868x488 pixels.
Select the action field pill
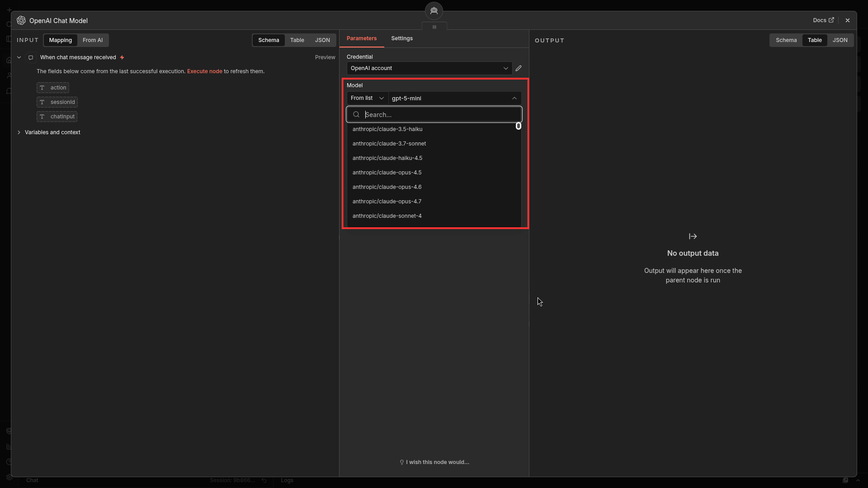click(53, 88)
